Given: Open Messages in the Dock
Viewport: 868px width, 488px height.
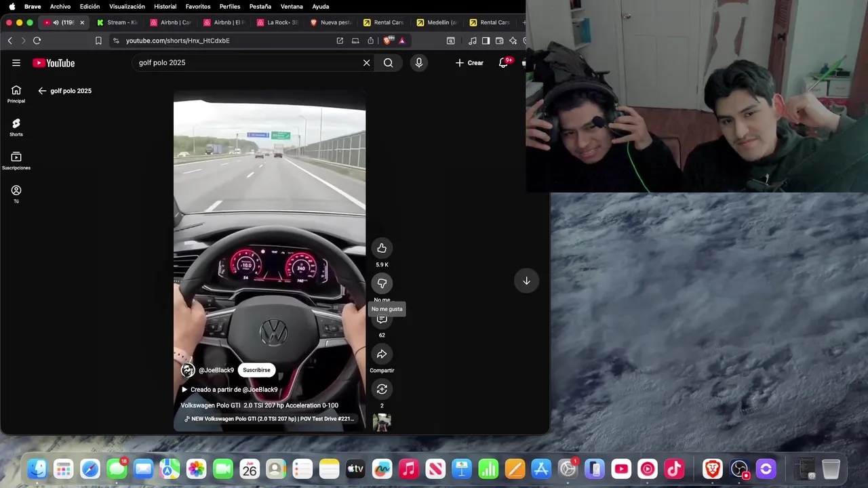Looking at the screenshot, I should 117,469.
